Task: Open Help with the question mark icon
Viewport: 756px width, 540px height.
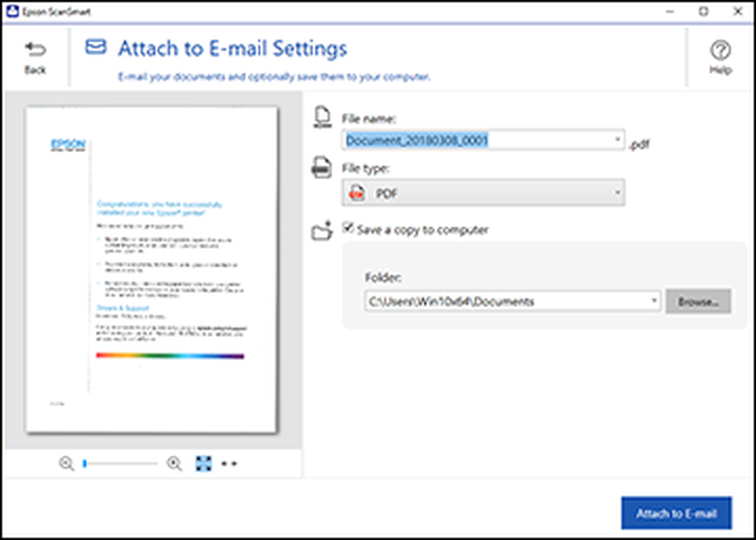Action: (x=720, y=50)
